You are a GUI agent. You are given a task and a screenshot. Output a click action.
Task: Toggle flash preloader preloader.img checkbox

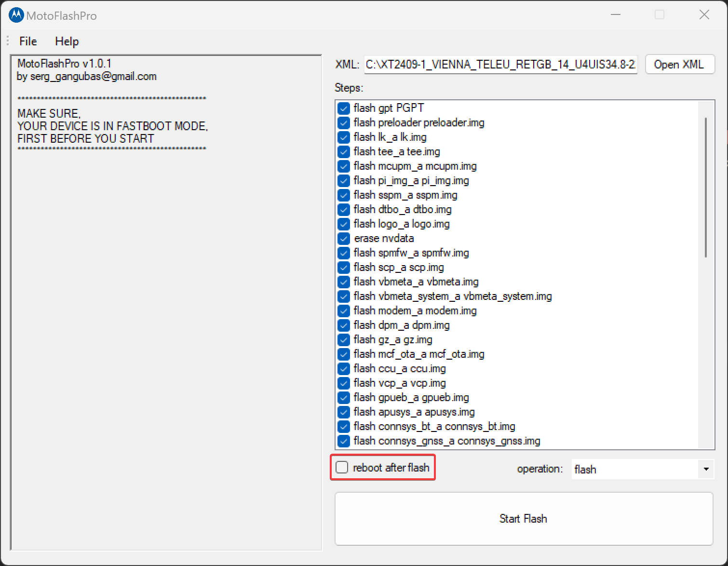pos(344,123)
